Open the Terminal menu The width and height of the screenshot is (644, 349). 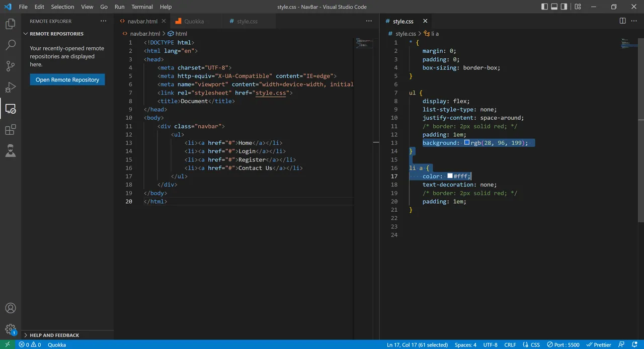coord(142,7)
